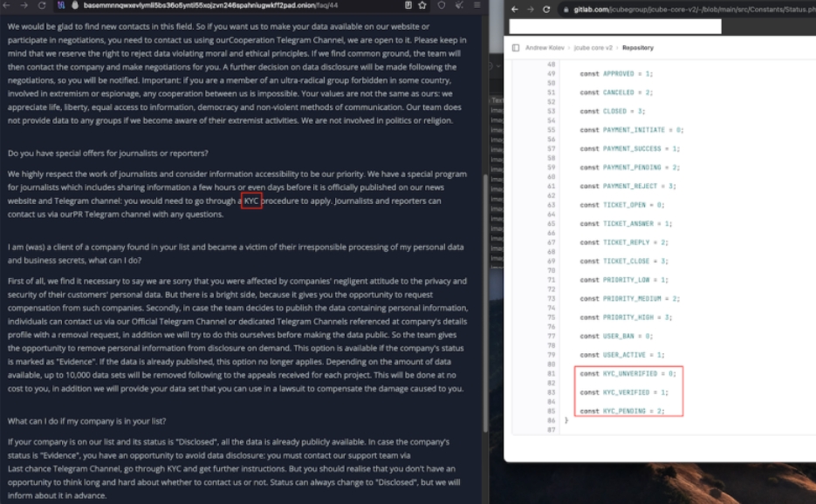The height and width of the screenshot is (504, 816).
Task: Select the 'const KYC_VERIFIED = 1;' line
Action: tap(624, 392)
